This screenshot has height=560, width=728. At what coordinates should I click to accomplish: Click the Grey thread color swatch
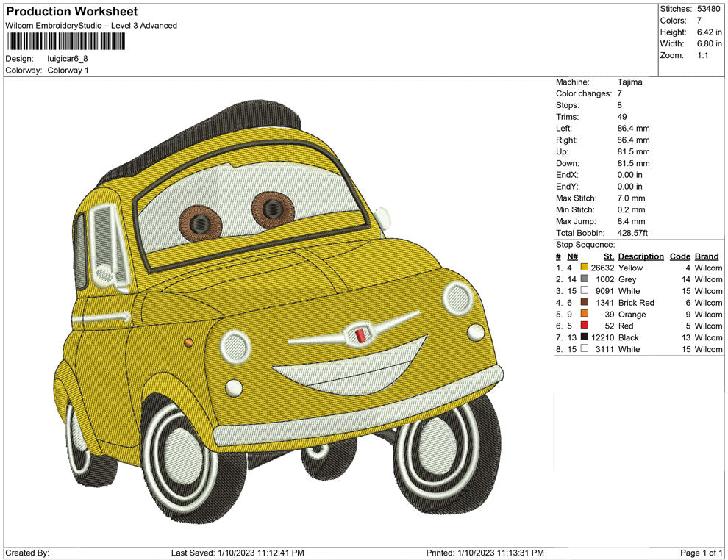click(585, 279)
